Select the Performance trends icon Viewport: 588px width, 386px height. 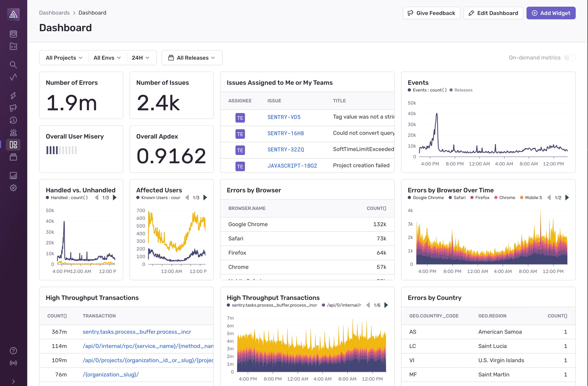coord(13,77)
